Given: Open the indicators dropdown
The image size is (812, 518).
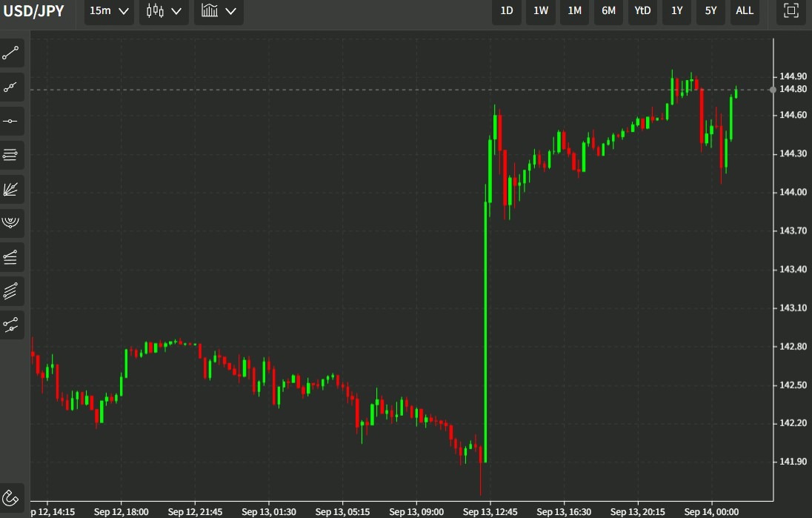Looking at the screenshot, I should point(219,11).
